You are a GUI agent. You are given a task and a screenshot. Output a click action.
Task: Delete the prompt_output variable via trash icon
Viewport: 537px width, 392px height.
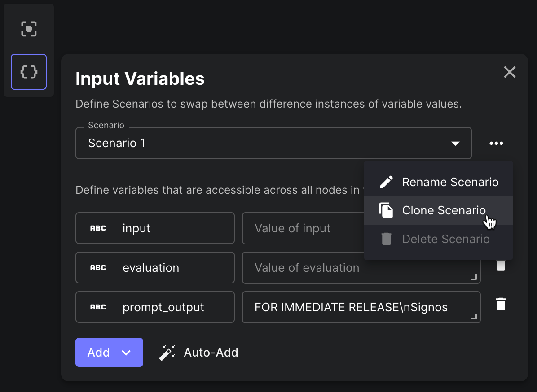[x=501, y=304]
